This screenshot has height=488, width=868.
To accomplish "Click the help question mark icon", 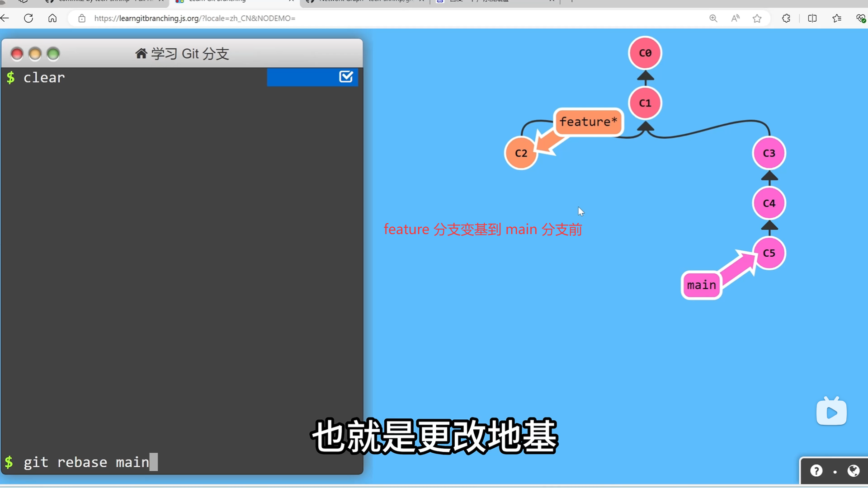I will pos(816,471).
